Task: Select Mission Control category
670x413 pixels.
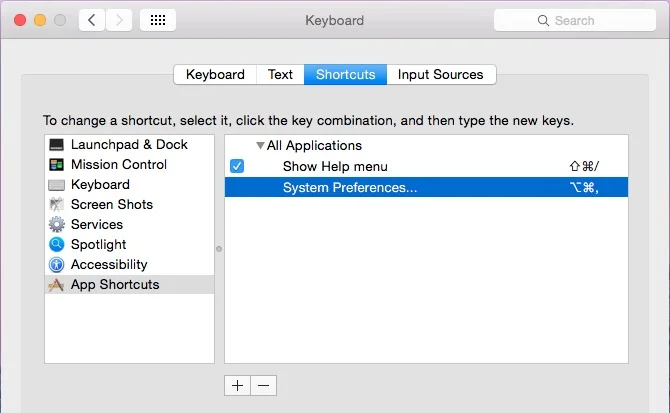Action: click(129, 164)
